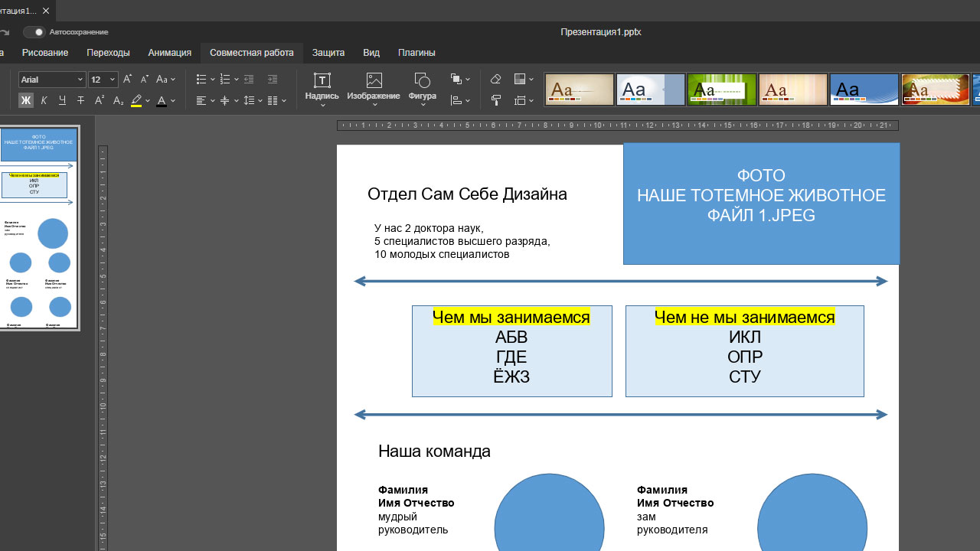The image size is (980, 551).
Task: Apply the green striped theme thumbnail
Action: tap(722, 90)
